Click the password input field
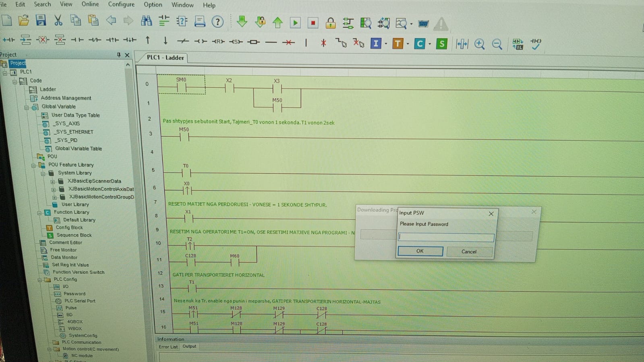Viewport: 644px width, 362px height. [x=445, y=237]
